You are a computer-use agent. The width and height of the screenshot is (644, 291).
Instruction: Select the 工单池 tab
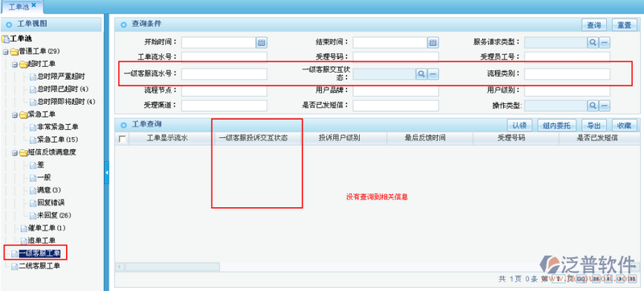pyautogui.click(x=22, y=6)
